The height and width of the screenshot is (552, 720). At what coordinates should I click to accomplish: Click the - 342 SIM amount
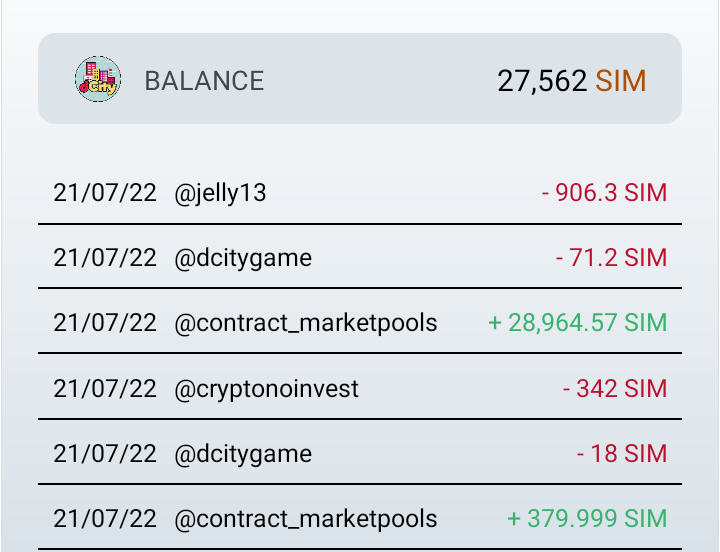point(615,389)
